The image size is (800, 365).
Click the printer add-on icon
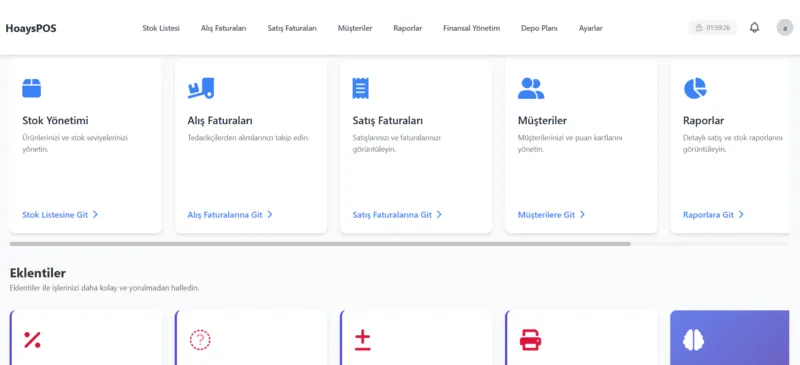pyautogui.click(x=531, y=340)
